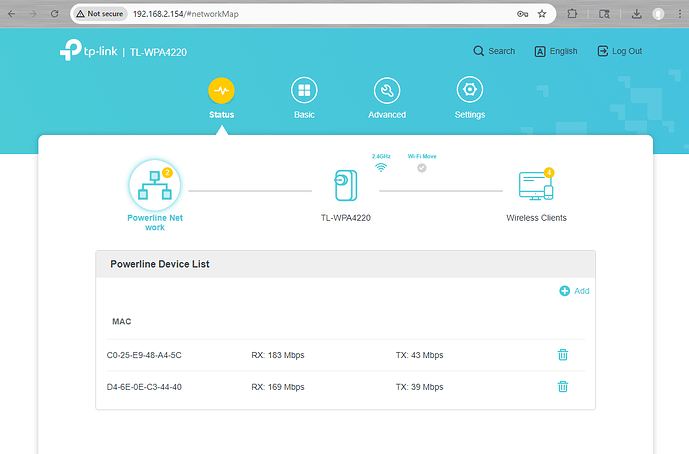The width and height of the screenshot is (689, 454).
Task: Reload the page in browser
Action: point(54,14)
